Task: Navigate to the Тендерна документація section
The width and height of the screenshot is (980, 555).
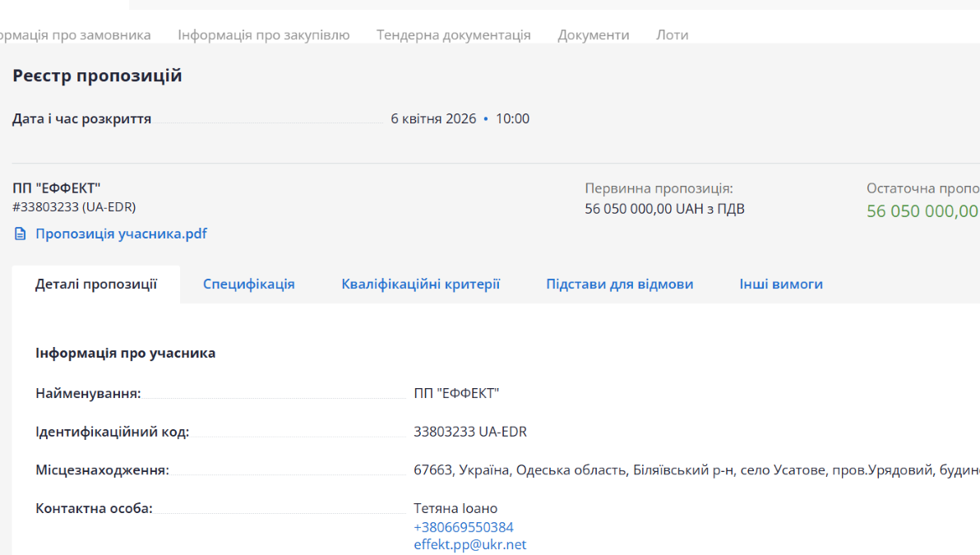Action: (x=453, y=35)
